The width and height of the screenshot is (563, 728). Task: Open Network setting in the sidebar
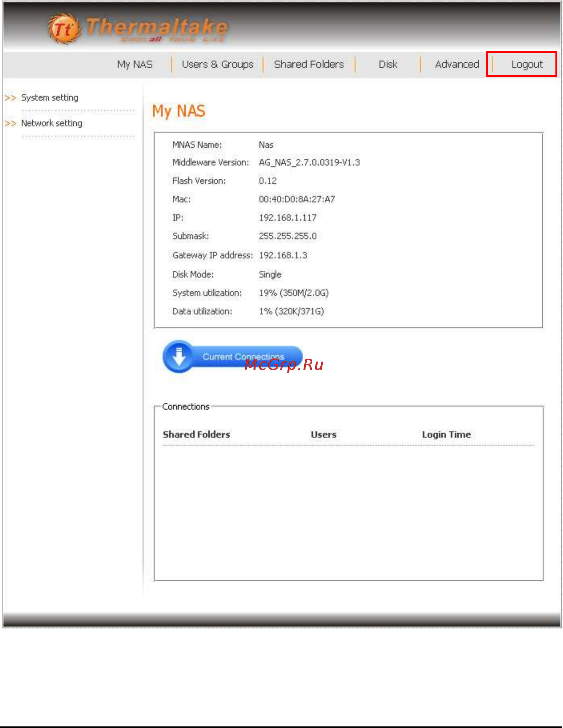point(52,123)
